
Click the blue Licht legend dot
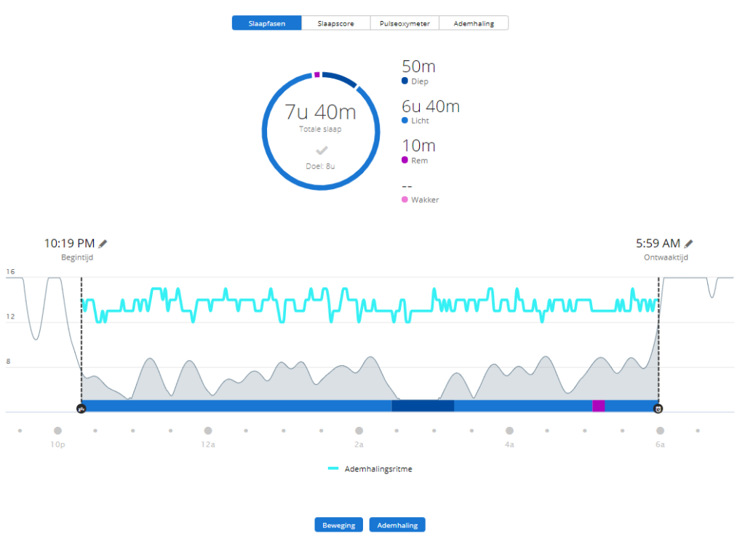[405, 121]
